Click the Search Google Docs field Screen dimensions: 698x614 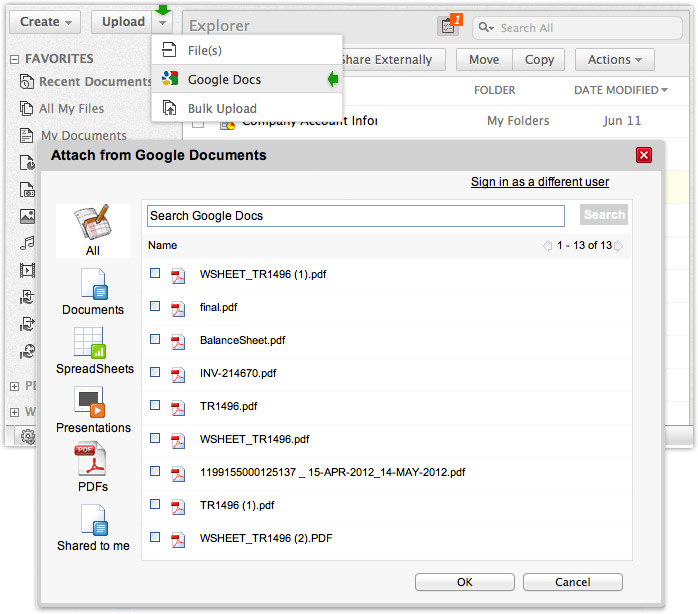point(356,216)
